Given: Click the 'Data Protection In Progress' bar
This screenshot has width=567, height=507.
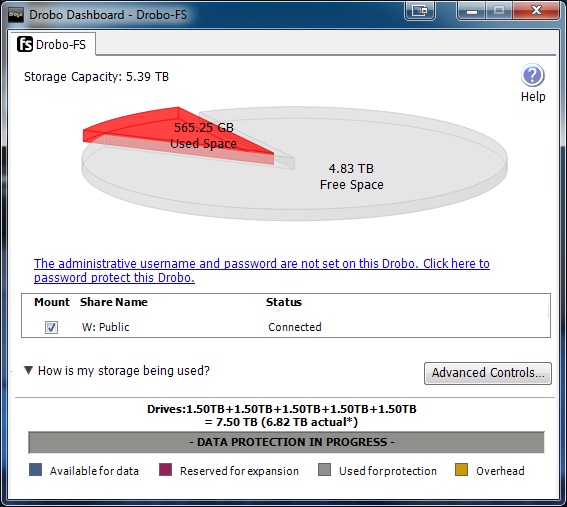Looking at the screenshot, I should [x=286, y=442].
